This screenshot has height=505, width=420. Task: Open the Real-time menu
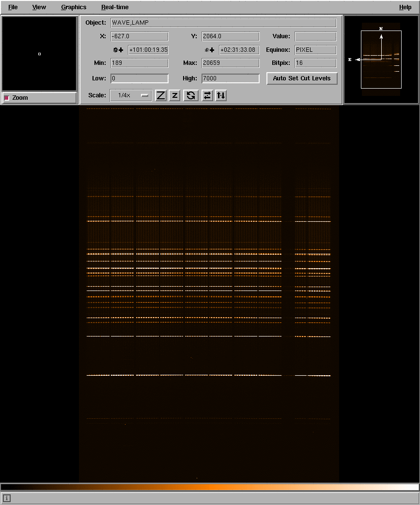[115, 7]
